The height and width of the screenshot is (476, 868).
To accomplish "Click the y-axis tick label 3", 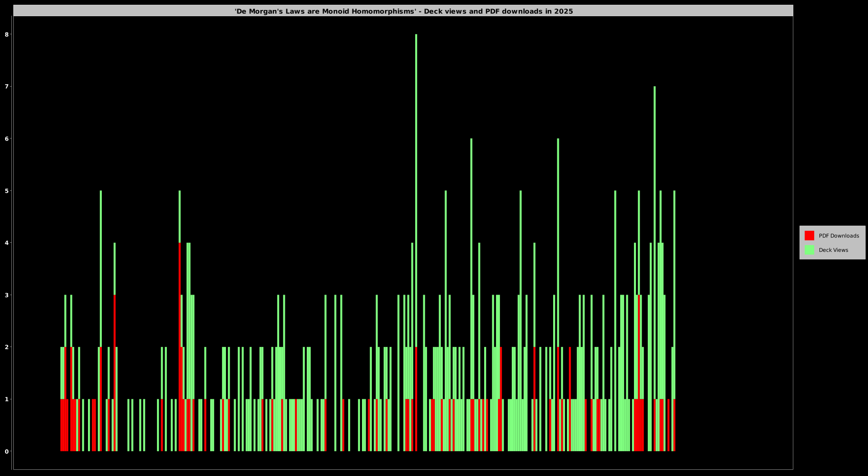I will click(7, 295).
